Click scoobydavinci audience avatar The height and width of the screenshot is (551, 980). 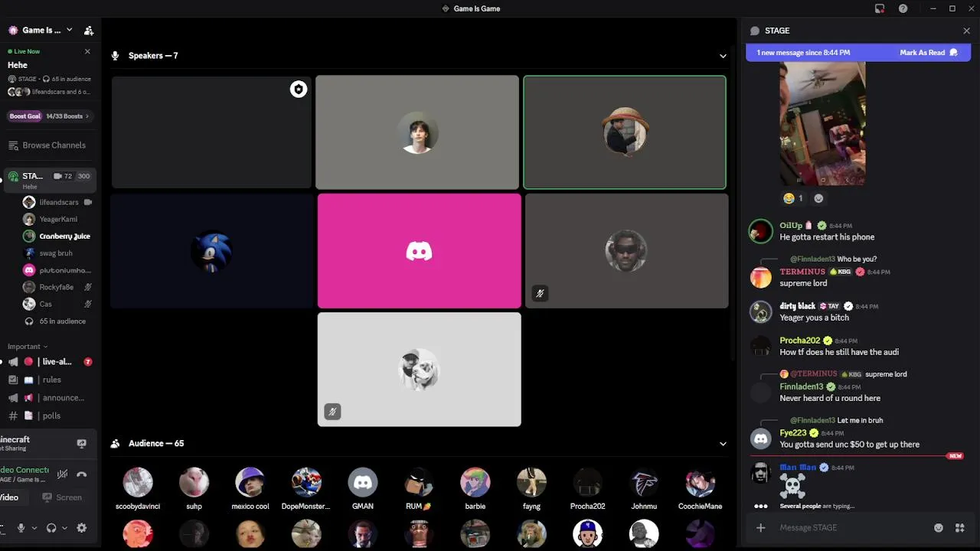click(138, 483)
